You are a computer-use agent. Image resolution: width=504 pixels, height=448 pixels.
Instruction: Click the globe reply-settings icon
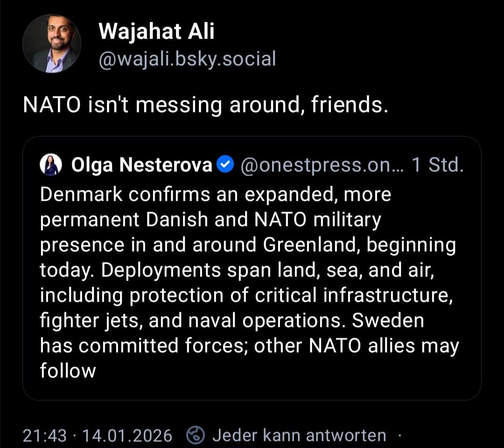[196, 435]
